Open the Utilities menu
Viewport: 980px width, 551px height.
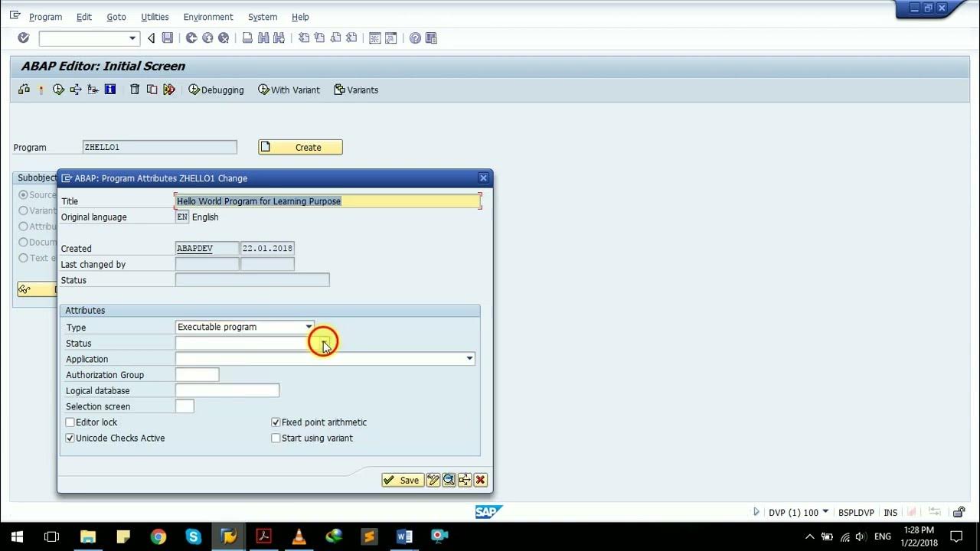pyautogui.click(x=155, y=17)
